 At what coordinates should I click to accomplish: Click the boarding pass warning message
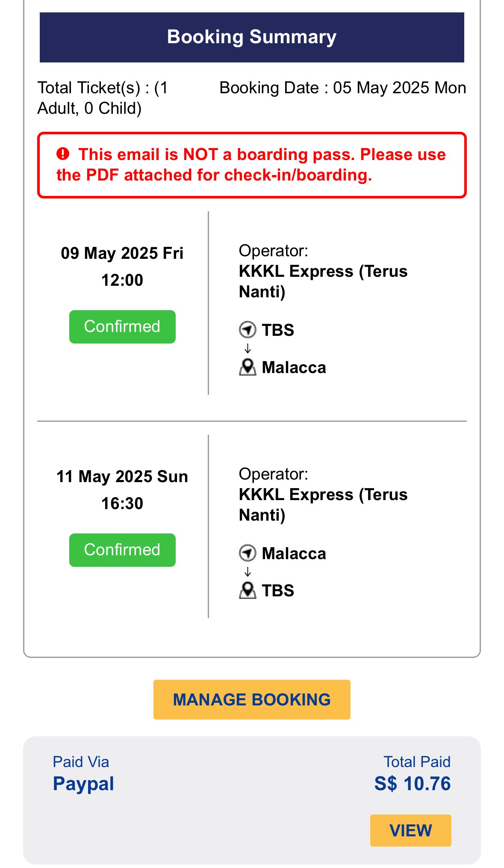pos(252,165)
